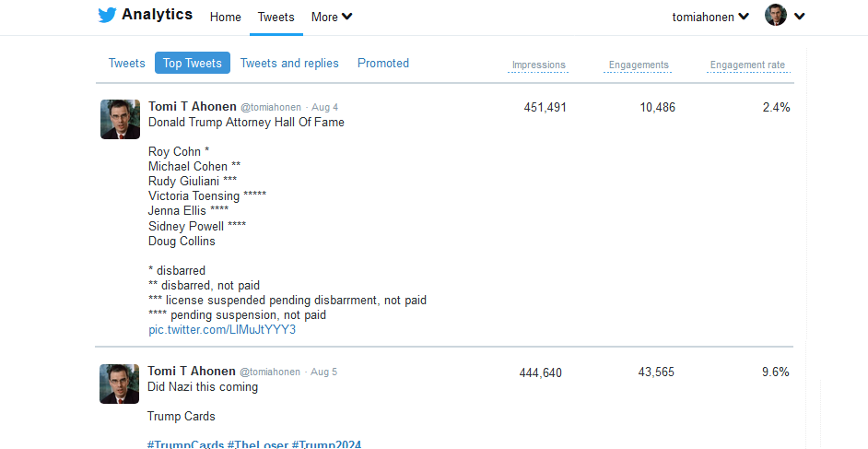This screenshot has width=868, height=449.
Task: Expand the chevron beside profile avatar
Action: (x=800, y=16)
